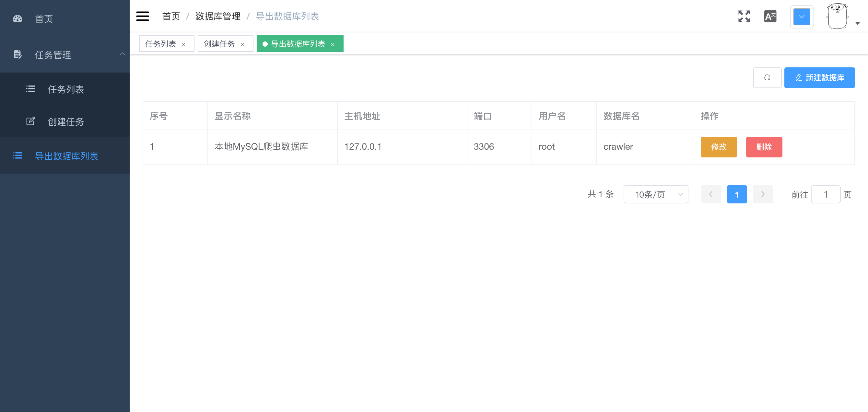The height and width of the screenshot is (412, 868).
Task: Close the 任务列表 tab with its X
Action: [x=184, y=44]
